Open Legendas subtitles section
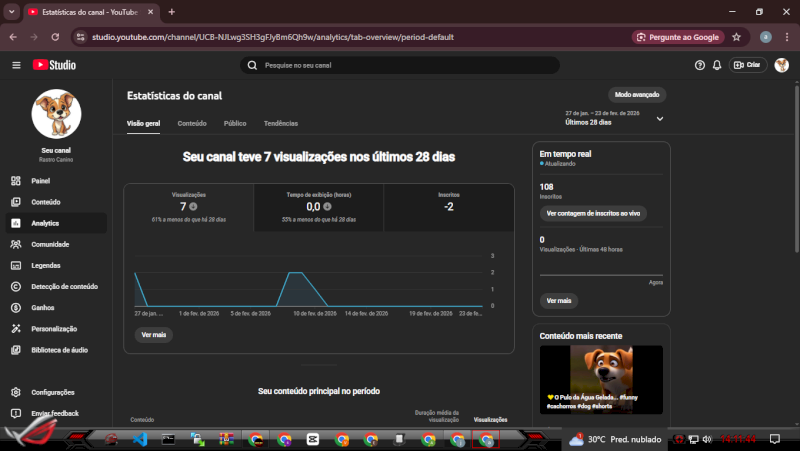Image resolution: width=800 pixels, height=451 pixels. click(46, 265)
